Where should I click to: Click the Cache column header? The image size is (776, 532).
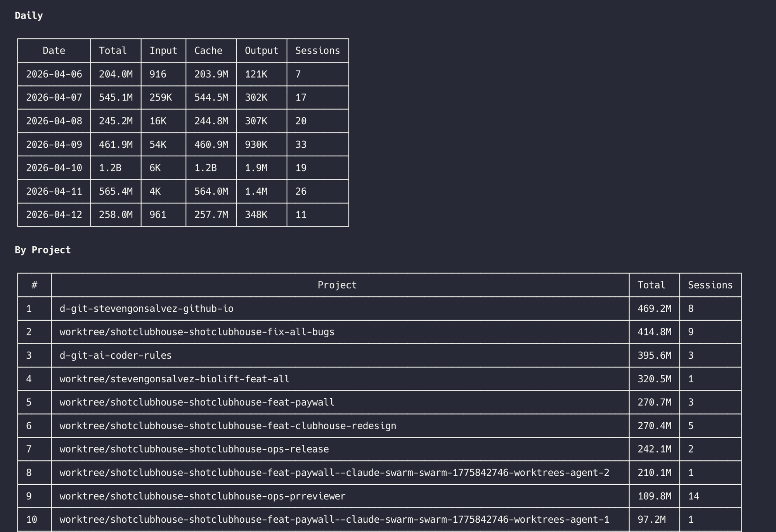[x=208, y=50]
